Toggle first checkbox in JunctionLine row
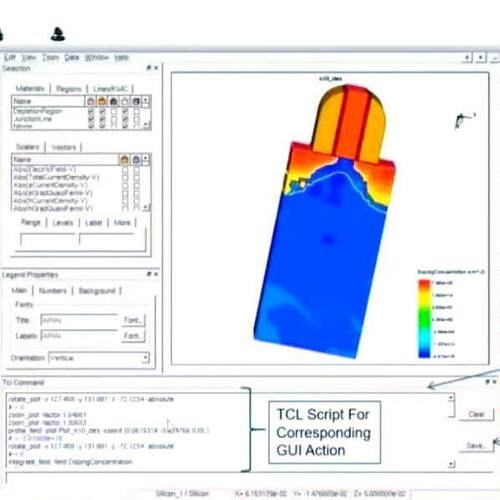This screenshot has width=500, height=500. pyautogui.click(x=91, y=119)
